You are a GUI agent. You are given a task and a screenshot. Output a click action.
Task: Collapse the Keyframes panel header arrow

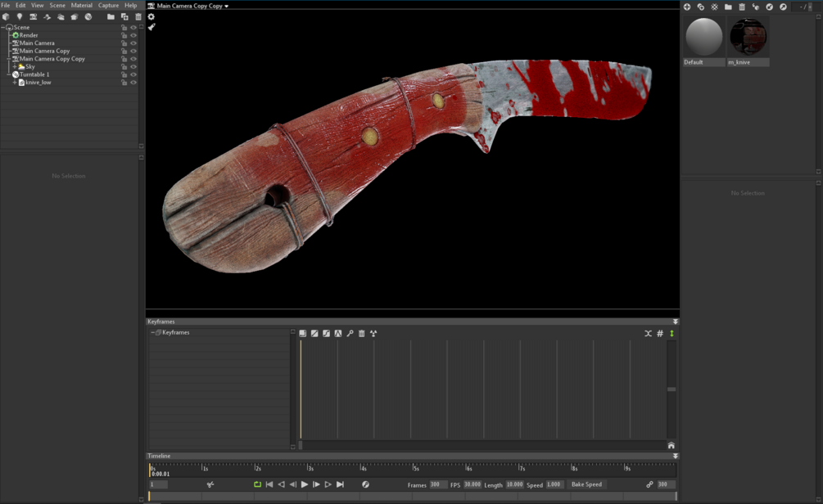pos(676,322)
